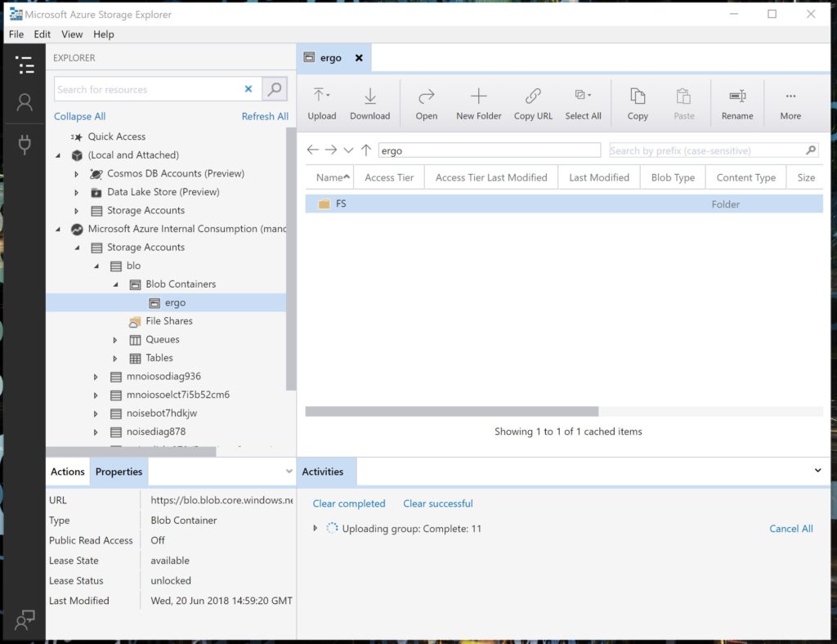Click the explorer tree vertical scrollbar
The height and width of the screenshot is (644, 837).
pos(290,259)
